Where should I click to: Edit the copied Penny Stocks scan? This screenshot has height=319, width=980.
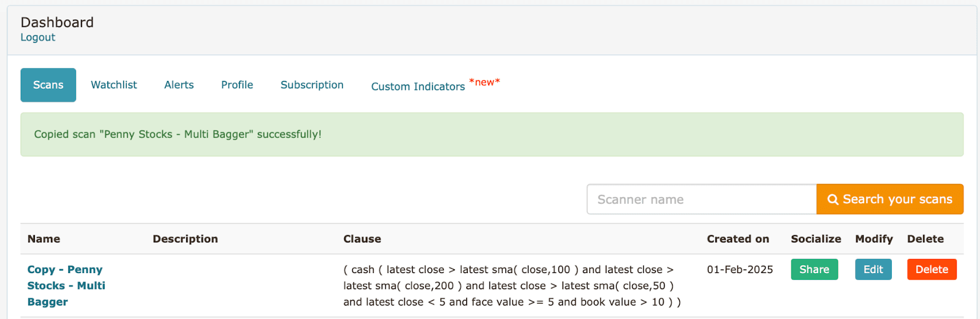tap(873, 269)
